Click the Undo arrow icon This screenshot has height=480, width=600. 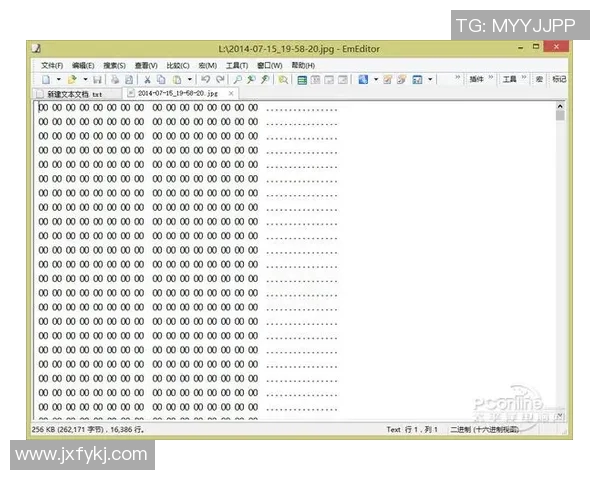pyautogui.click(x=205, y=79)
